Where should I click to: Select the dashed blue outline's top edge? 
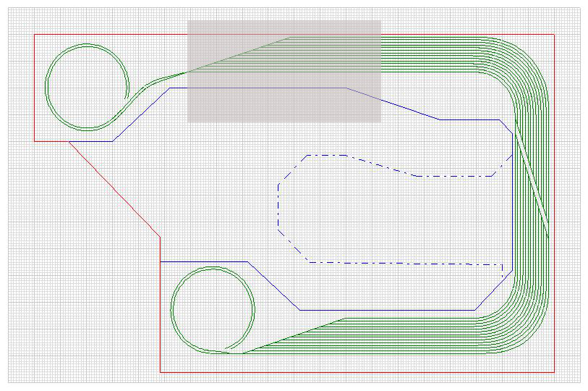click(325, 155)
